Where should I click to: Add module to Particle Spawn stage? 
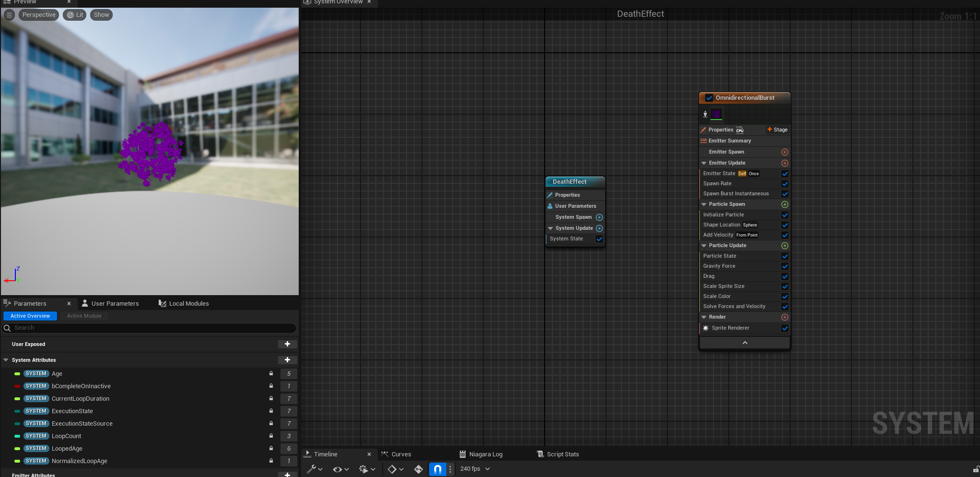[x=785, y=204]
